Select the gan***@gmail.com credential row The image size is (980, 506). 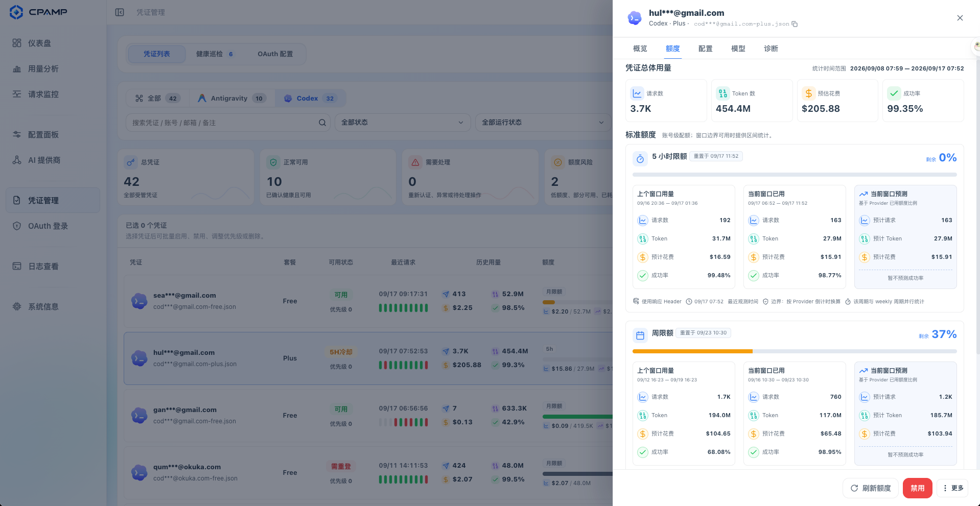click(x=368, y=416)
